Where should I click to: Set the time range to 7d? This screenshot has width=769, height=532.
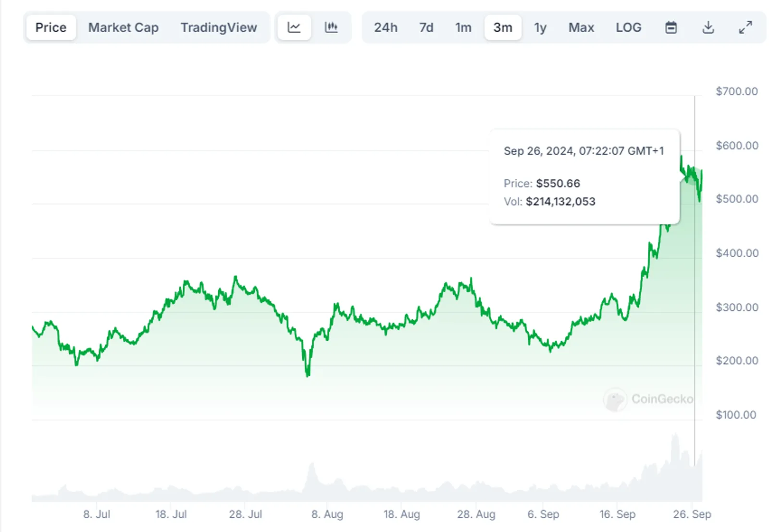[x=426, y=27]
